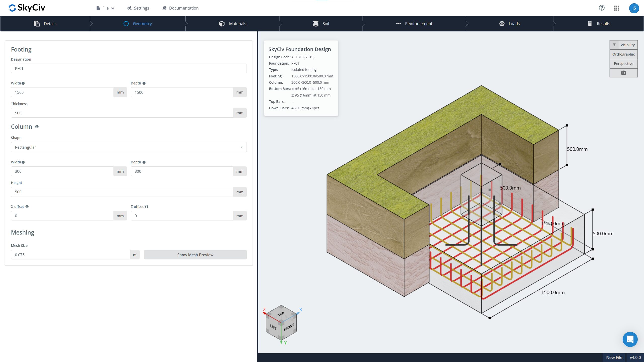The width and height of the screenshot is (644, 362).
Task: Open the Loads step
Action: (x=509, y=24)
